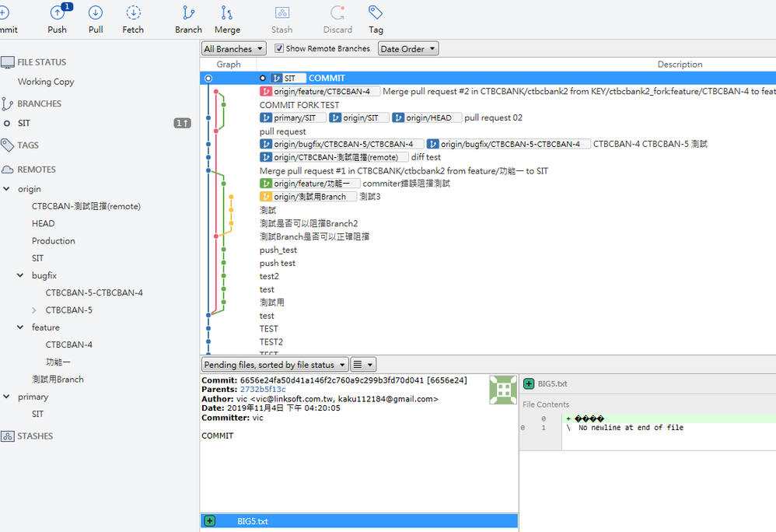This screenshot has width=776, height=532.
Task: Toggle the Show Remote Branches checkbox
Action: coord(279,48)
